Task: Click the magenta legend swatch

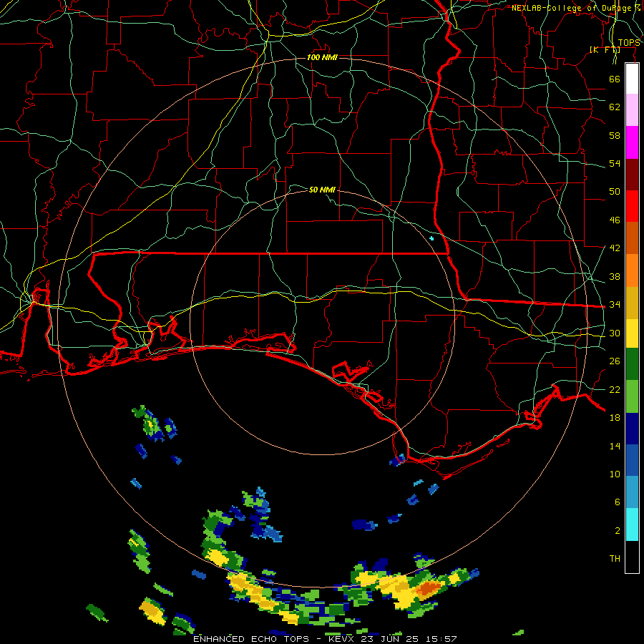Action: tap(632, 142)
